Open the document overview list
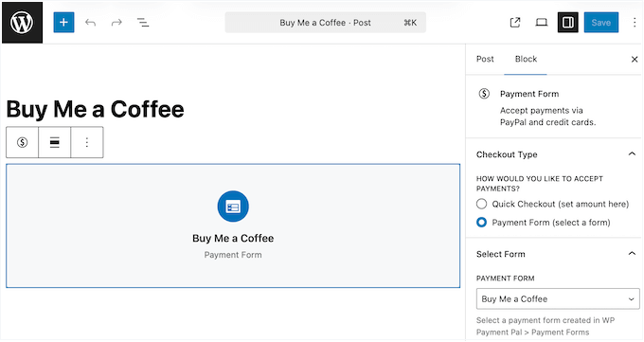644x342 pixels. tap(142, 22)
